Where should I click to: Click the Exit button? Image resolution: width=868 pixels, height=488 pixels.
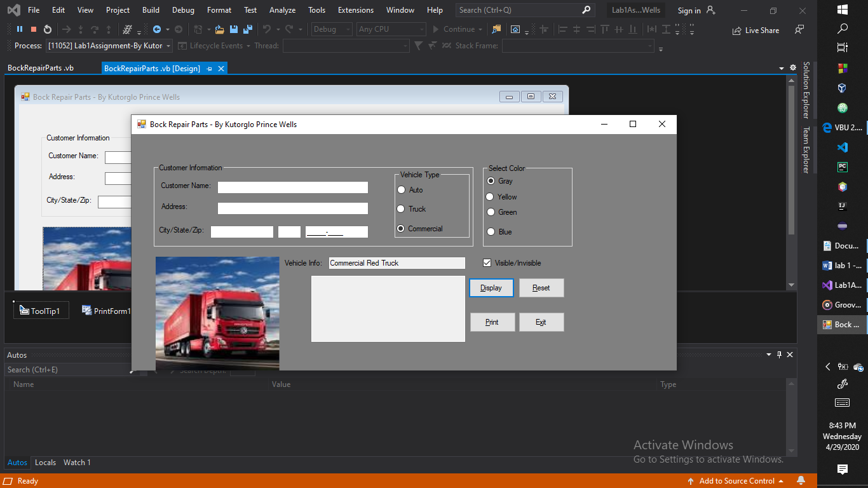click(x=541, y=322)
